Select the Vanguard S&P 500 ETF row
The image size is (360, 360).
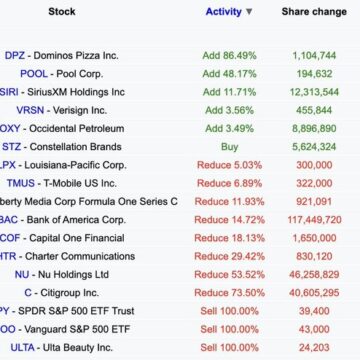[180, 329]
